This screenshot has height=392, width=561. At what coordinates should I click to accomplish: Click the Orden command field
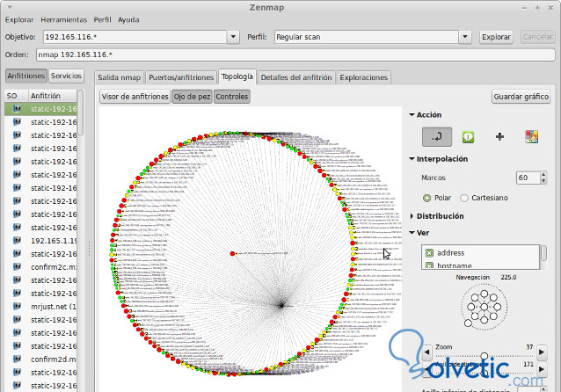(x=295, y=54)
